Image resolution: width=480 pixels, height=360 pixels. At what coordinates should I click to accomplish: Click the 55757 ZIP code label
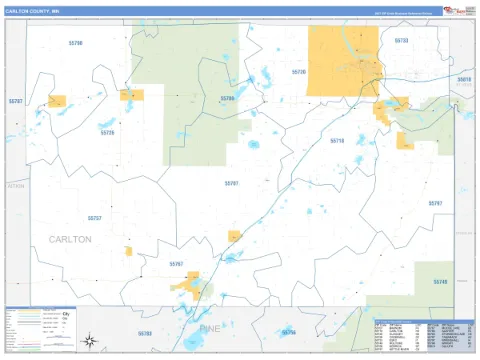(x=95, y=218)
